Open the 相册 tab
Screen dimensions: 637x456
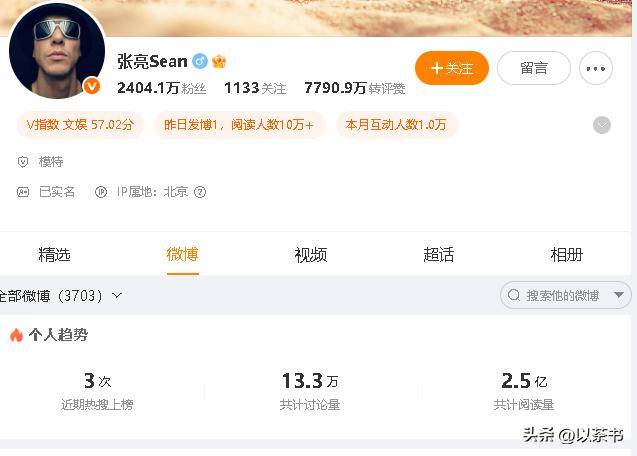tap(567, 255)
